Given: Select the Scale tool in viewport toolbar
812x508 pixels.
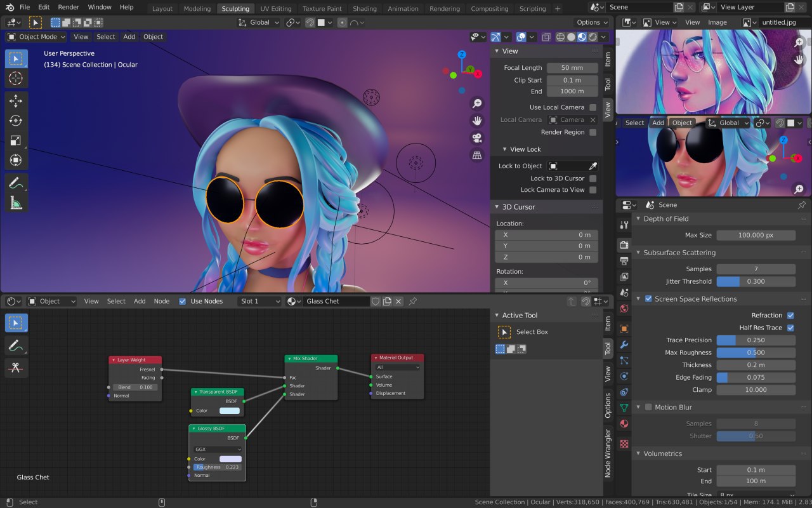Looking at the screenshot, I should coord(16,140).
